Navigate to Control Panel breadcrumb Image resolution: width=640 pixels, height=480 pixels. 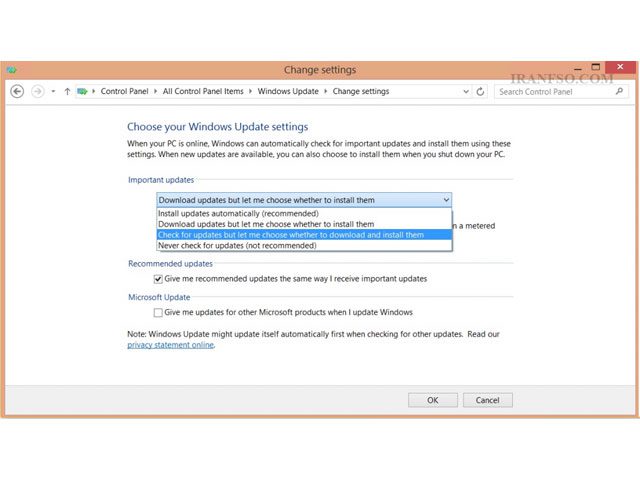(124, 91)
